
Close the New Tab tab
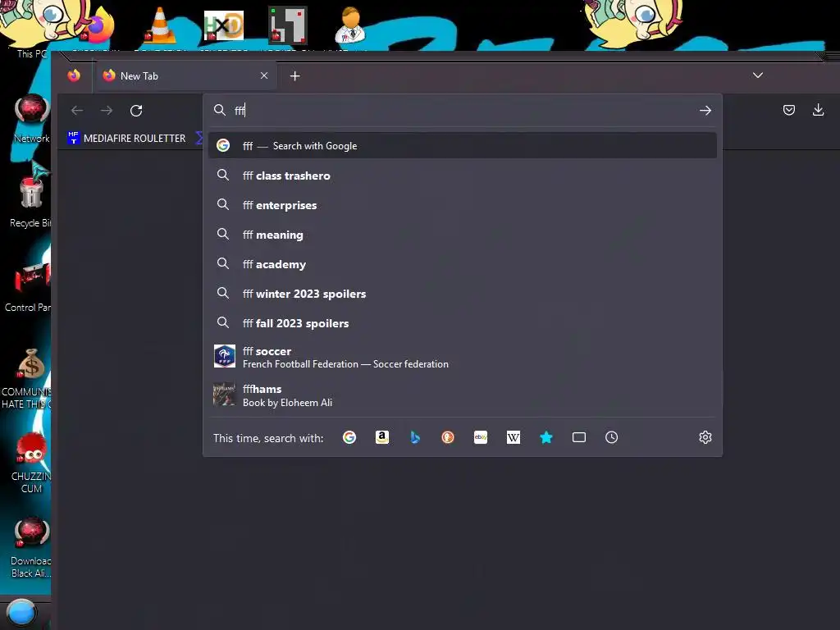point(264,75)
